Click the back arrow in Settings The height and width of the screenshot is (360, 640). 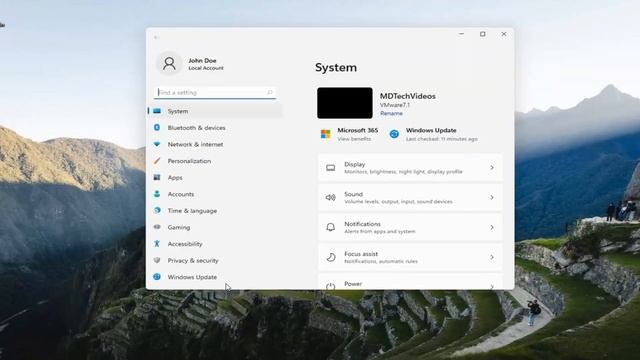(156, 37)
